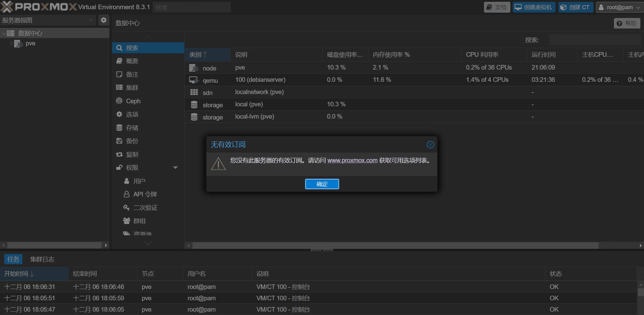This screenshot has height=315, width=644.
Task: Select task row starting 18:05:51
Action: coord(318,298)
